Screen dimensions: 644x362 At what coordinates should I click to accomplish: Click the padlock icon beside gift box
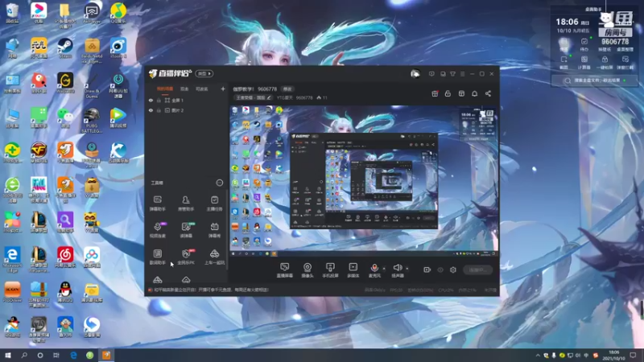(448, 93)
